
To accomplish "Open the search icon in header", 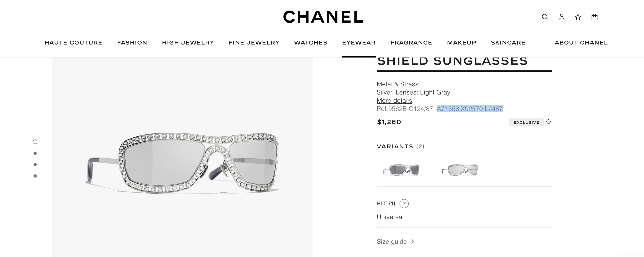I will 545,17.
